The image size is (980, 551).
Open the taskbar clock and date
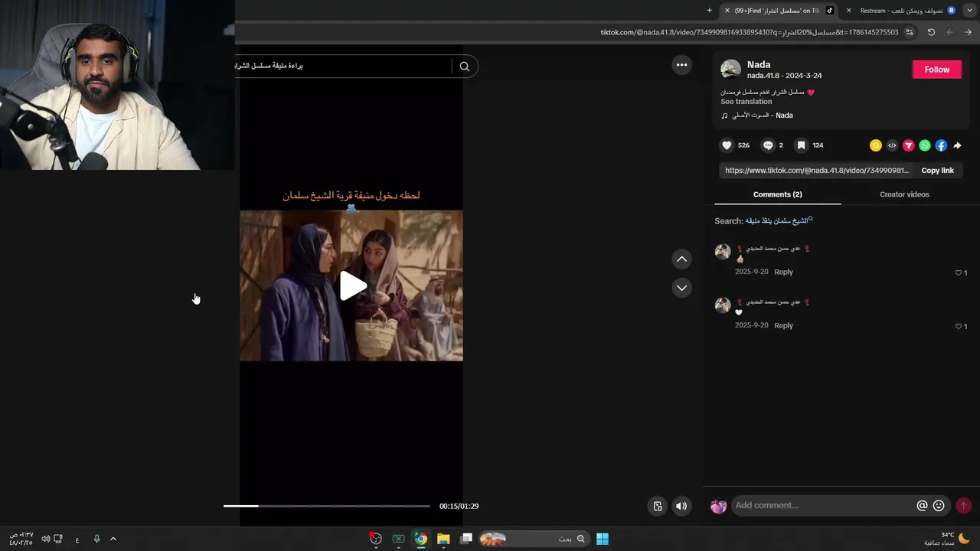tap(21, 539)
